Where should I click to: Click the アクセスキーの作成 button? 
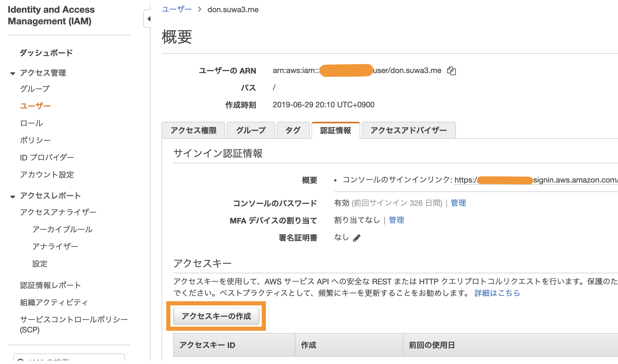click(x=216, y=316)
